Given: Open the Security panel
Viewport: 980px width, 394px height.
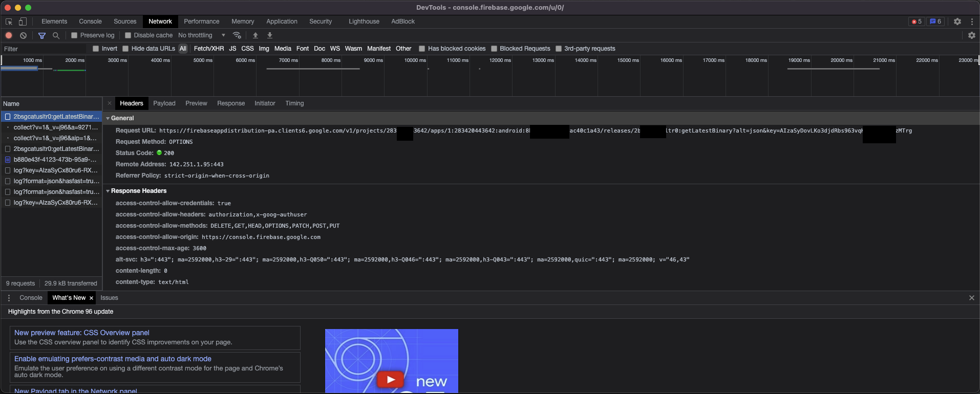Looking at the screenshot, I should coord(321,21).
